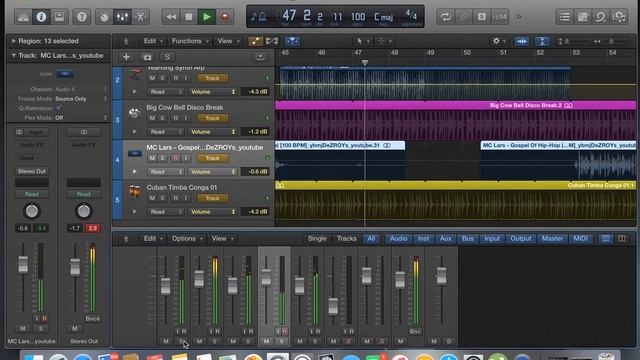Stop playback
Viewport: 640px width, 360px height.
[189, 17]
